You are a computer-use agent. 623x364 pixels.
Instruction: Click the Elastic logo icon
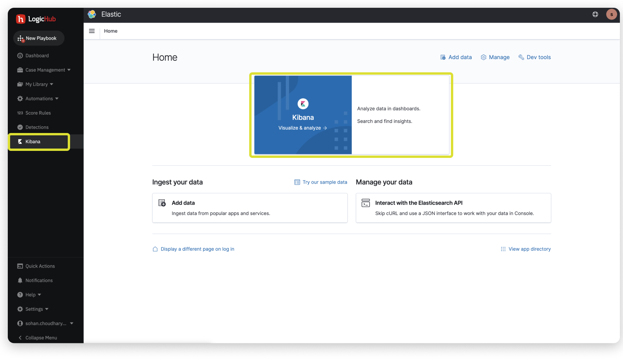click(92, 14)
